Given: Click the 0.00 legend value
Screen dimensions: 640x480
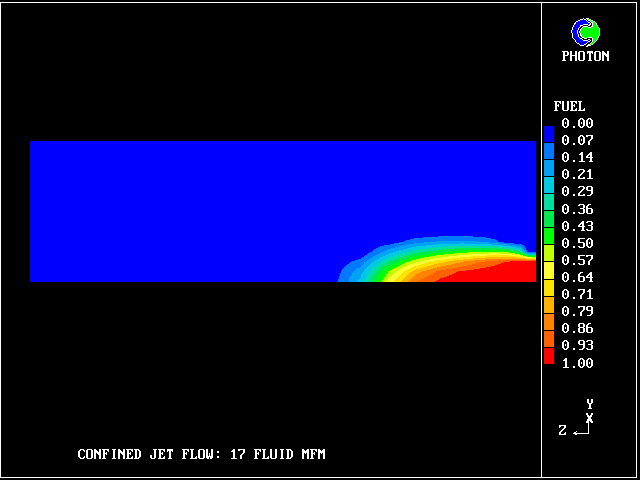Looking at the screenshot, I should pyautogui.click(x=577, y=124).
